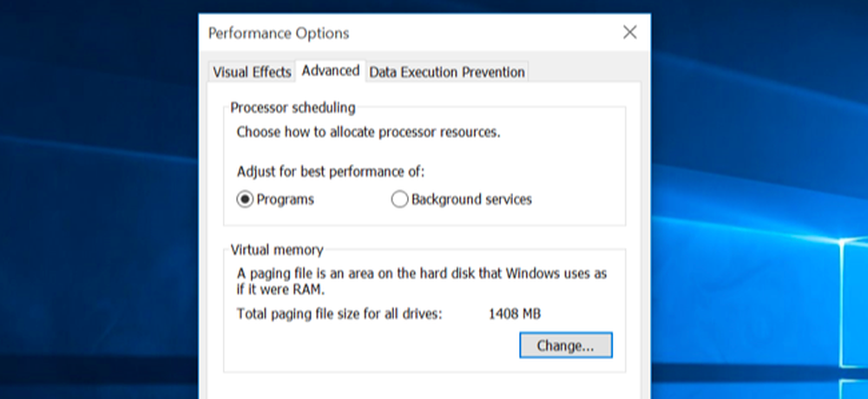Click the 'Virtual memory' group heading
Image resolution: width=868 pixels, height=399 pixels.
[x=277, y=250]
